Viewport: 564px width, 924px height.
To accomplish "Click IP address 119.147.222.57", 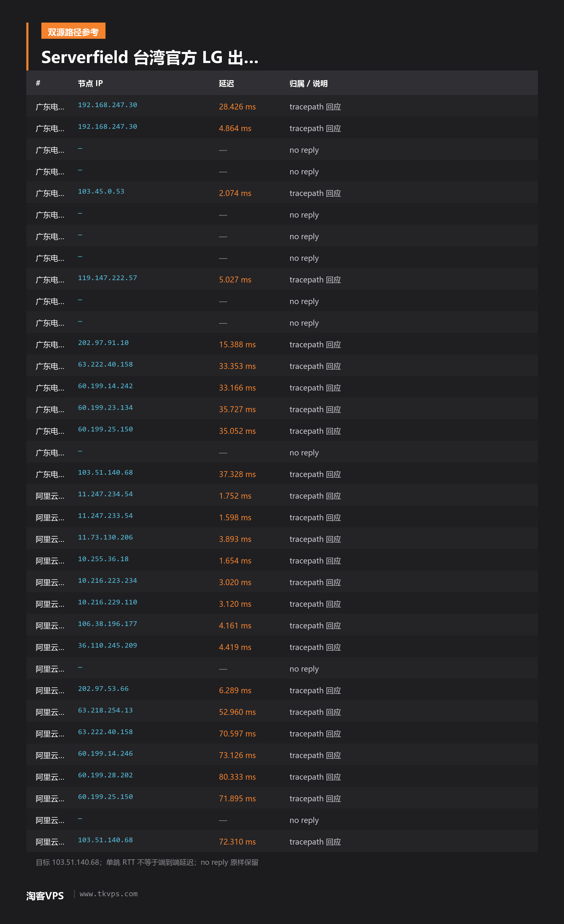I will [108, 278].
